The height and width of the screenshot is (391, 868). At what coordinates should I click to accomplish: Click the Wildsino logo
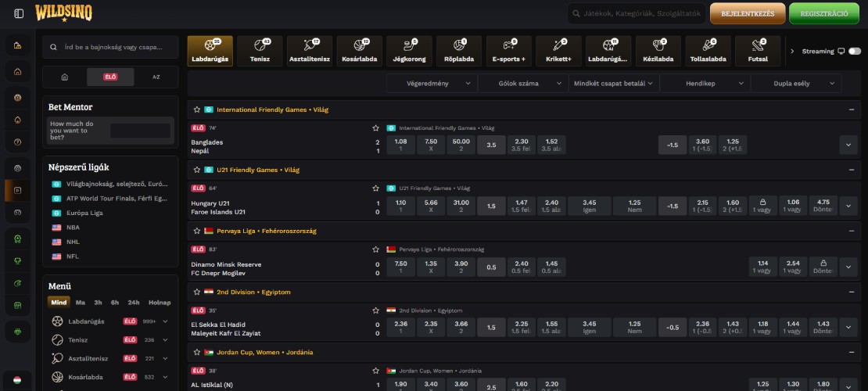[x=63, y=13]
